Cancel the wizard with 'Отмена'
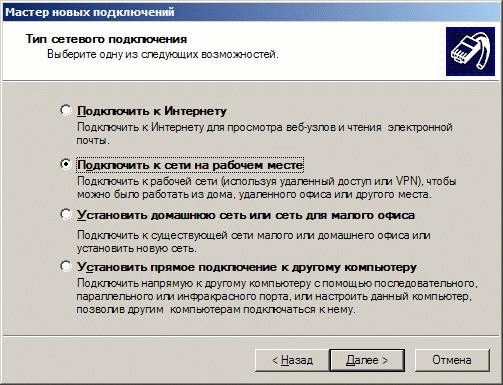Viewport: 503px width, 385px height. [x=452, y=360]
